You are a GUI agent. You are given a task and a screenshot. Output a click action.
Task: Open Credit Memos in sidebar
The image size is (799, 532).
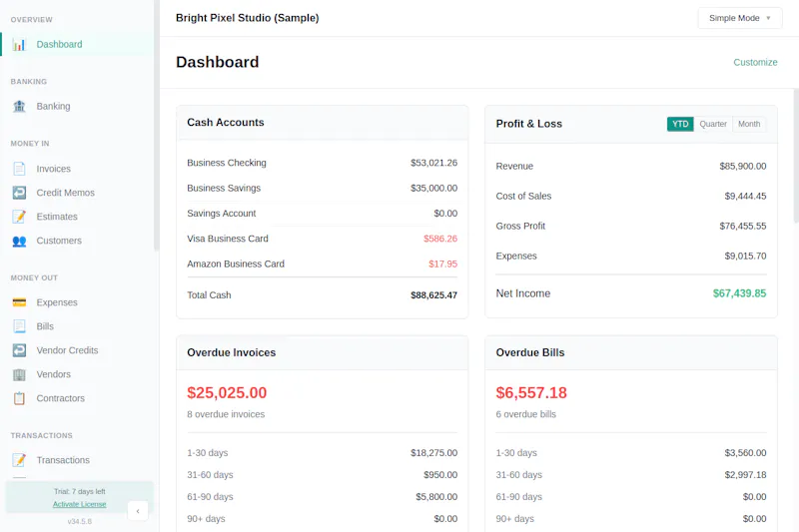point(77,193)
